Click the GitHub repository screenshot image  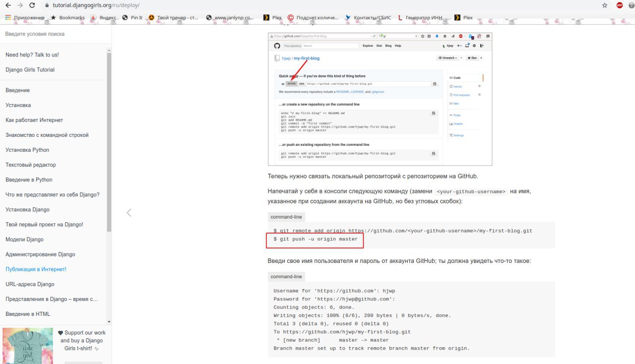[x=380, y=99]
